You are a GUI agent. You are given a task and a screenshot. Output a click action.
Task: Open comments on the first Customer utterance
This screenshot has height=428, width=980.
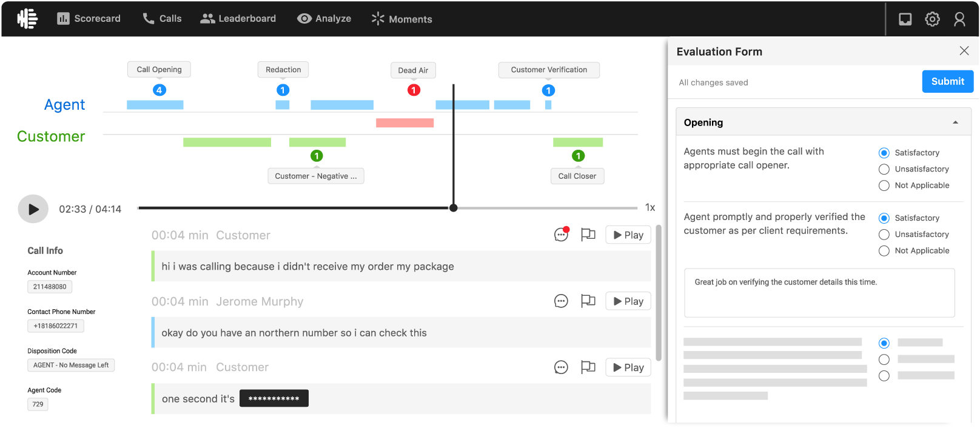click(562, 235)
